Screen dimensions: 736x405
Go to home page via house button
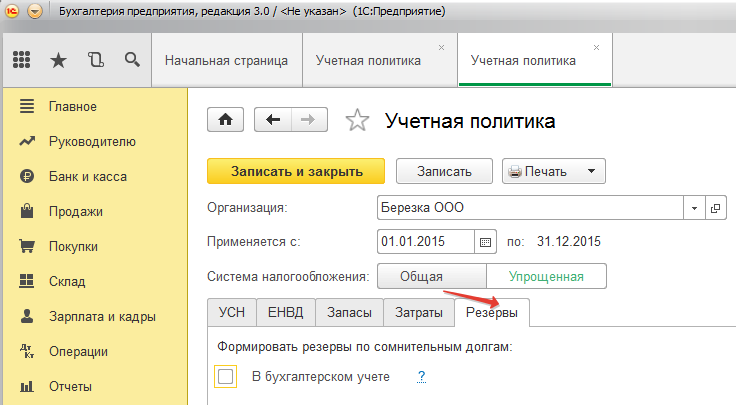pyautogui.click(x=226, y=120)
